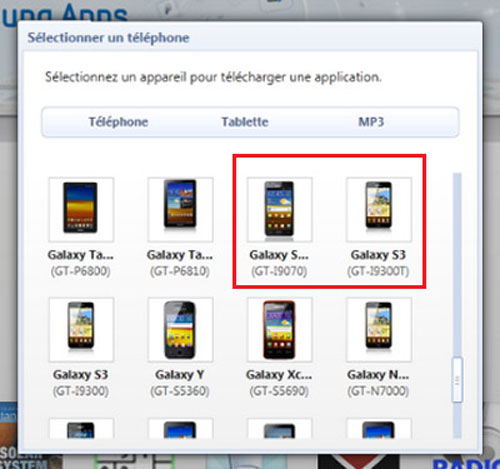The height and width of the screenshot is (469, 500).
Task: Click the Galaxy Y name label
Action: coord(180,375)
